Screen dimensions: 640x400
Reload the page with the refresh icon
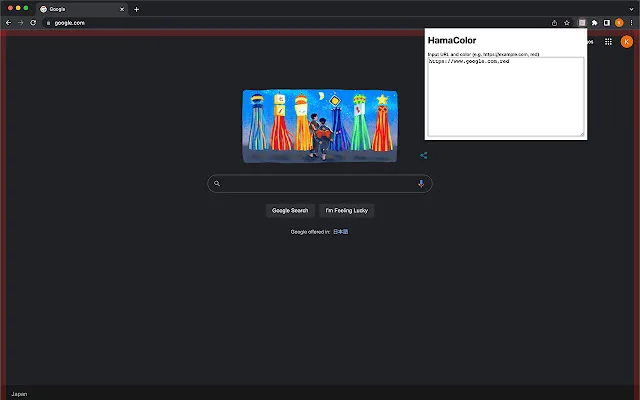point(33,22)
